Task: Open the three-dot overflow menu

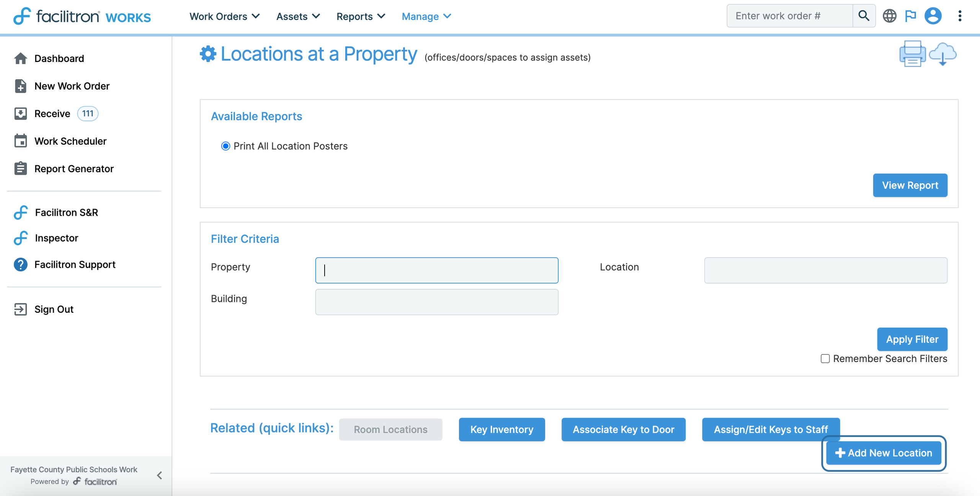Action: tap(960, 16)
